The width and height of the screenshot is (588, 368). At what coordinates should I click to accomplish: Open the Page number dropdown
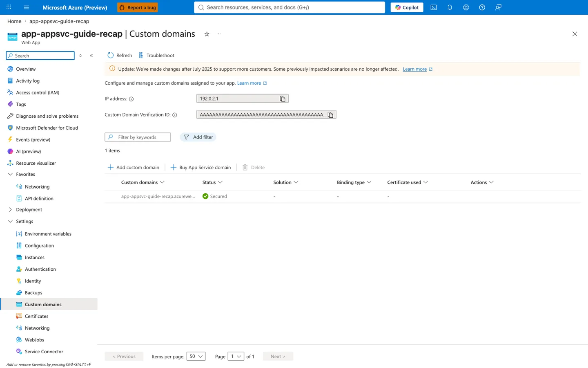tap(236, 357)
